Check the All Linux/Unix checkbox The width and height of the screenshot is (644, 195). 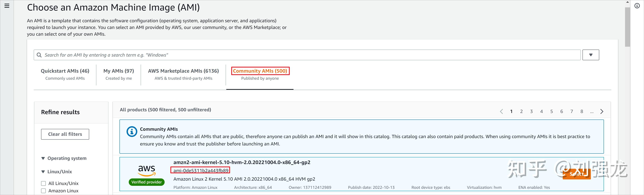pos(44,183)
